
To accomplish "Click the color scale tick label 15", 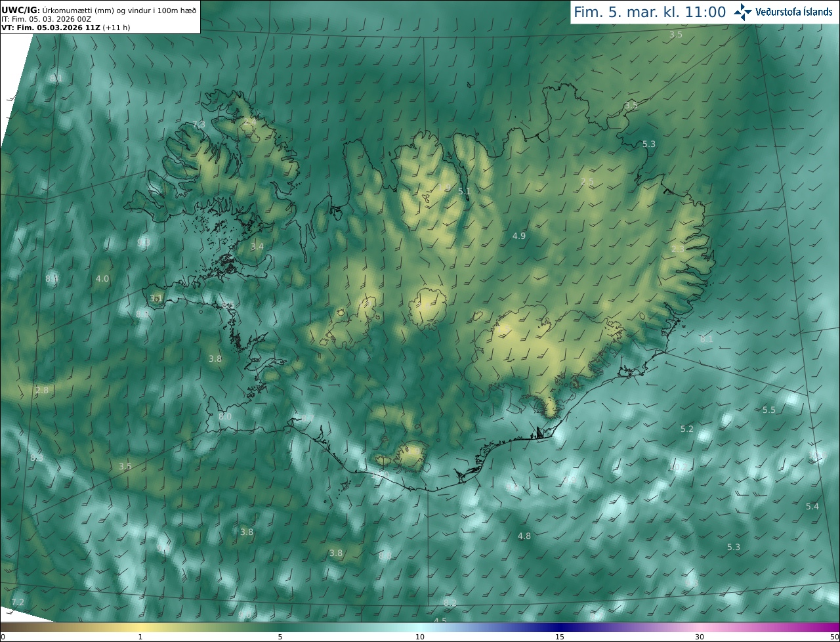I will coord(560,637).
